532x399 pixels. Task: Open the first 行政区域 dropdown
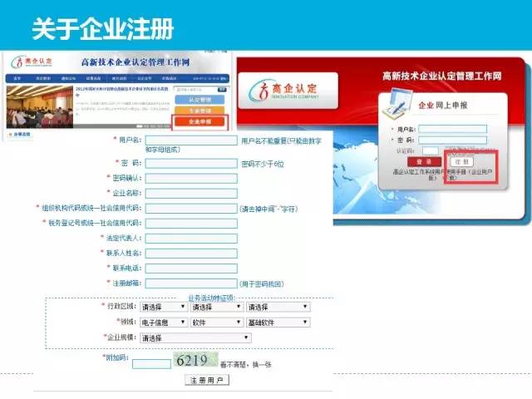(164, 307)
